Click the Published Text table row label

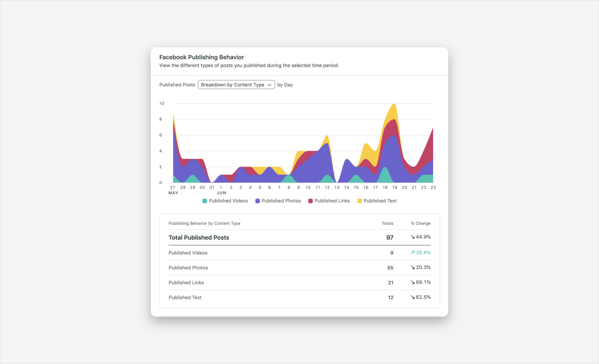(x=185, y=298)
